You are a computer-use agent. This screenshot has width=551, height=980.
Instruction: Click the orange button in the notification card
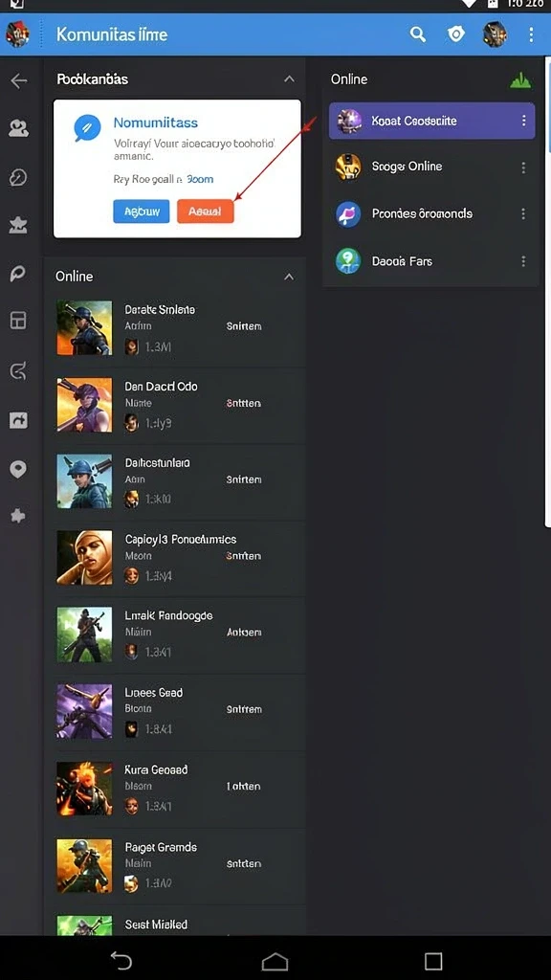point(206,212)
